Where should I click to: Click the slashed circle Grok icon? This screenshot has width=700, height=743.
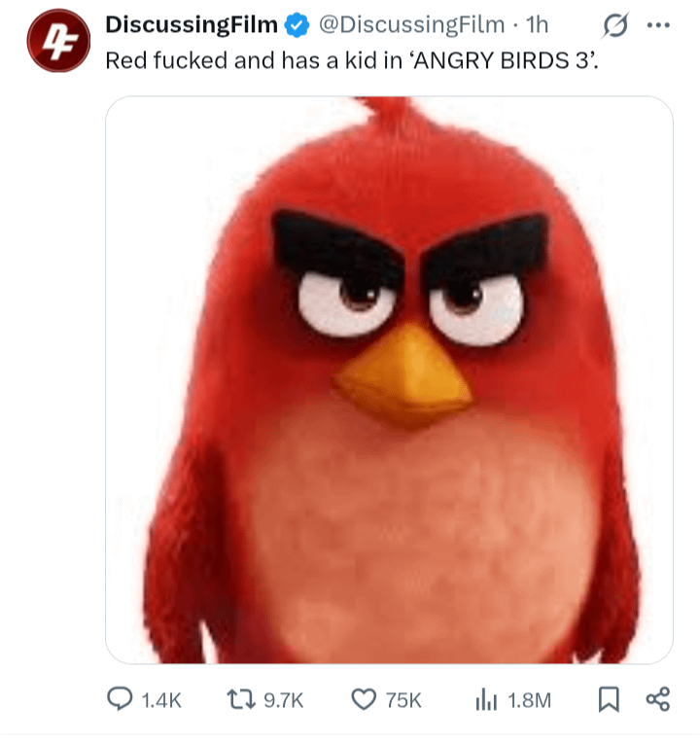(614, 24)
